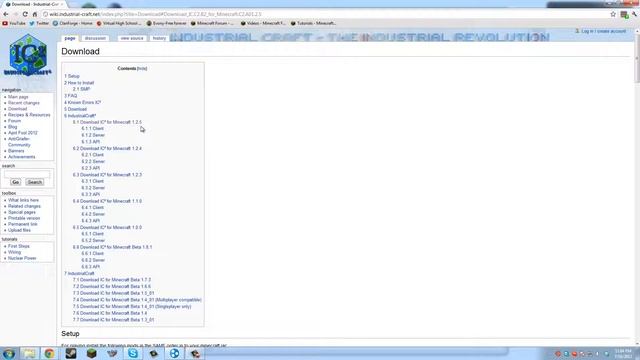Open the Twitter bookmark

tap(39, 24)
